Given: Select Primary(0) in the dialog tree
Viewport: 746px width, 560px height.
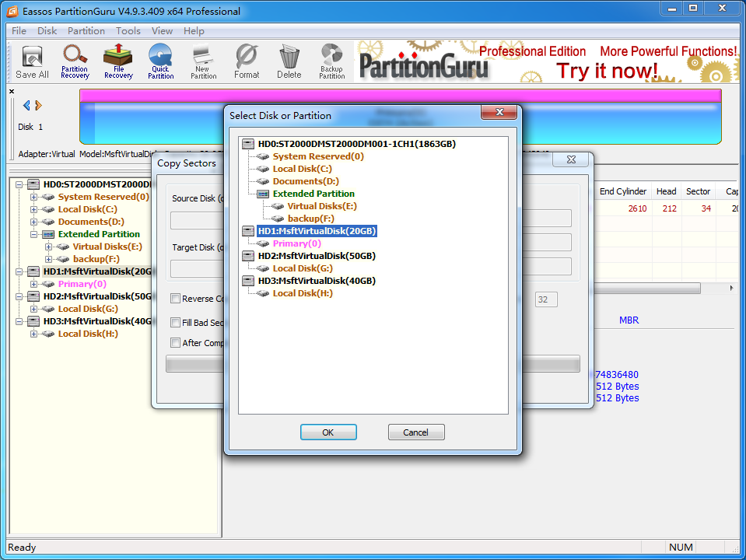Looking at the screenshot, I should click(297, 243).
